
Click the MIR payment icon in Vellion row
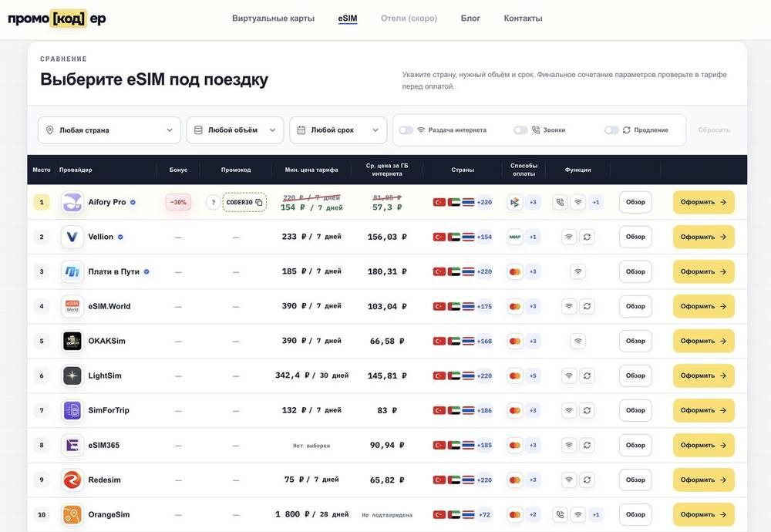coord(515,237)
